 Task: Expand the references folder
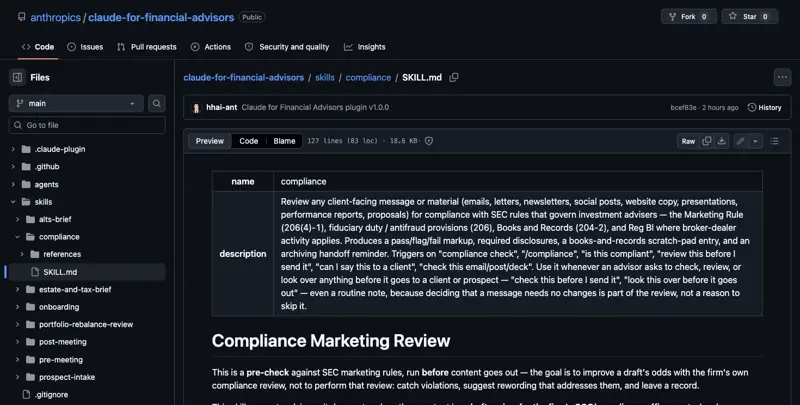[x=22, y=254]
